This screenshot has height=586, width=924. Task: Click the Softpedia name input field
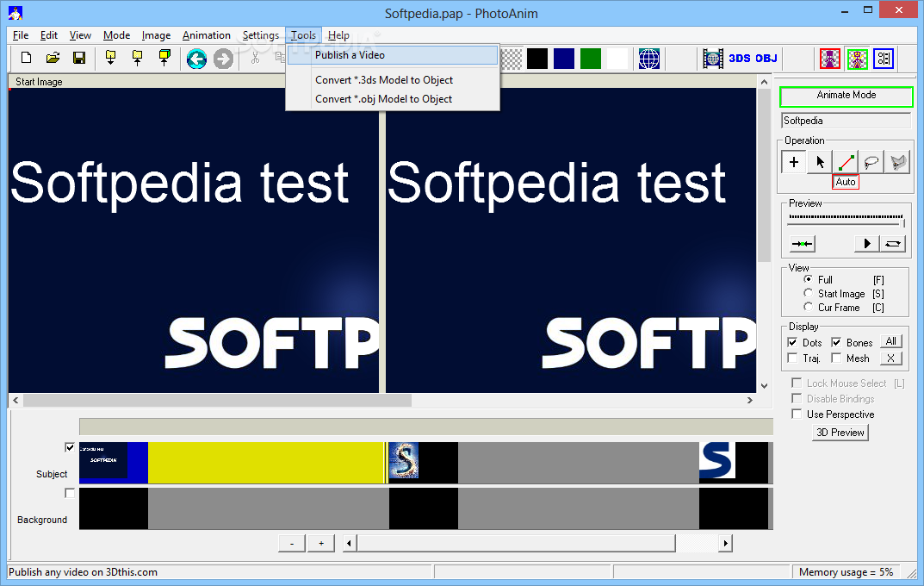[x=846, y=121]
